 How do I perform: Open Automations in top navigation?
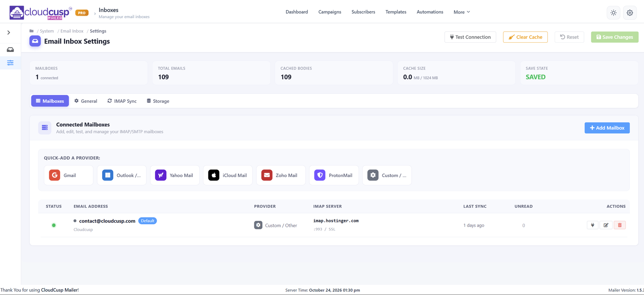(430, 12)
